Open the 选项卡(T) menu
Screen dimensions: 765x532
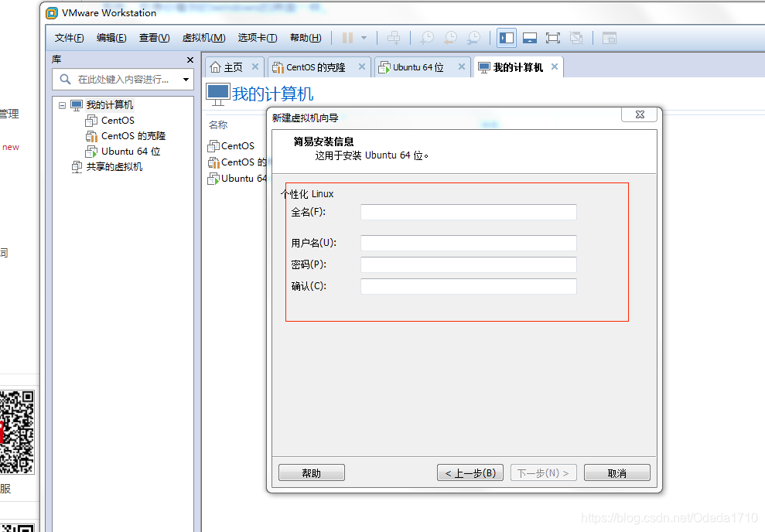coord(257,38)
